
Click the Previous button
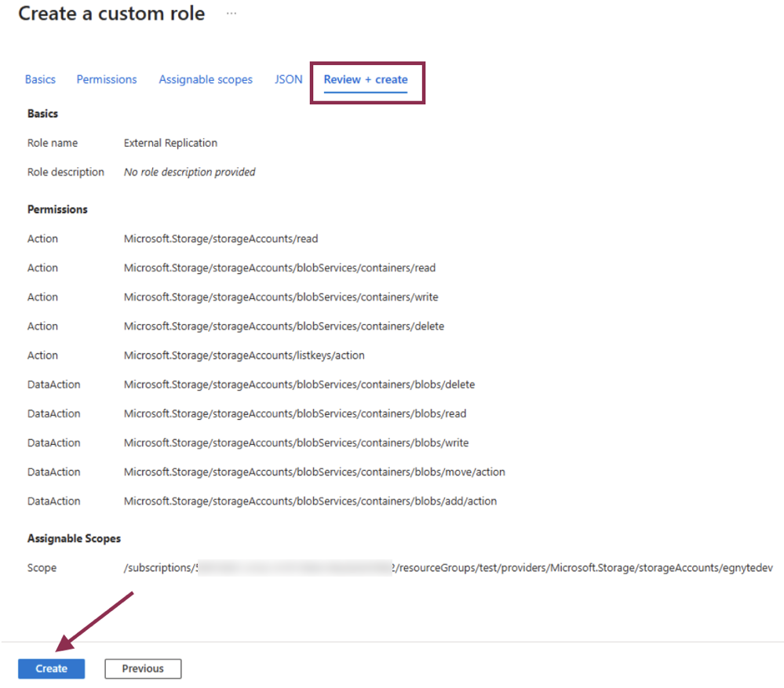pos(142,668)
